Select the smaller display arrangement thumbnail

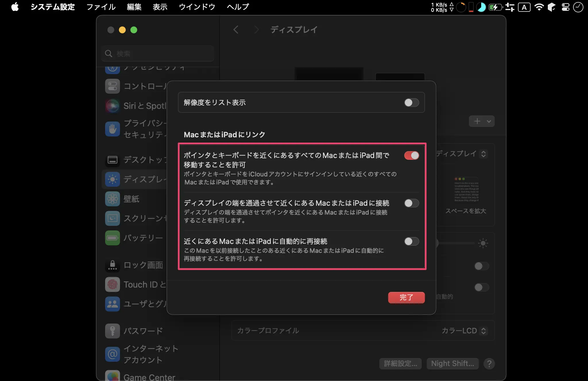coord(400,77)
